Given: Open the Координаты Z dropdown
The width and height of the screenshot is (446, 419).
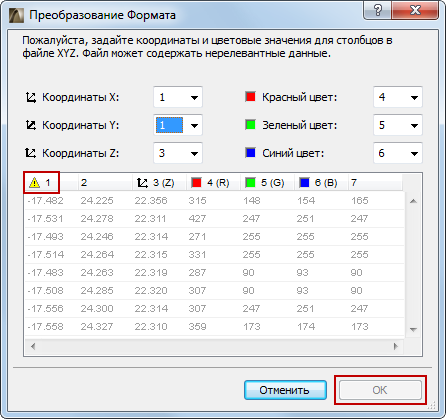Looking at the screenshot, I should click(178, 153).
